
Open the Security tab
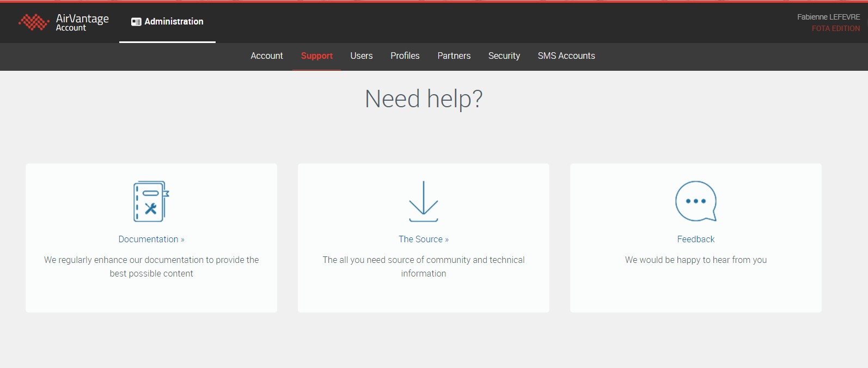[504, 56]
